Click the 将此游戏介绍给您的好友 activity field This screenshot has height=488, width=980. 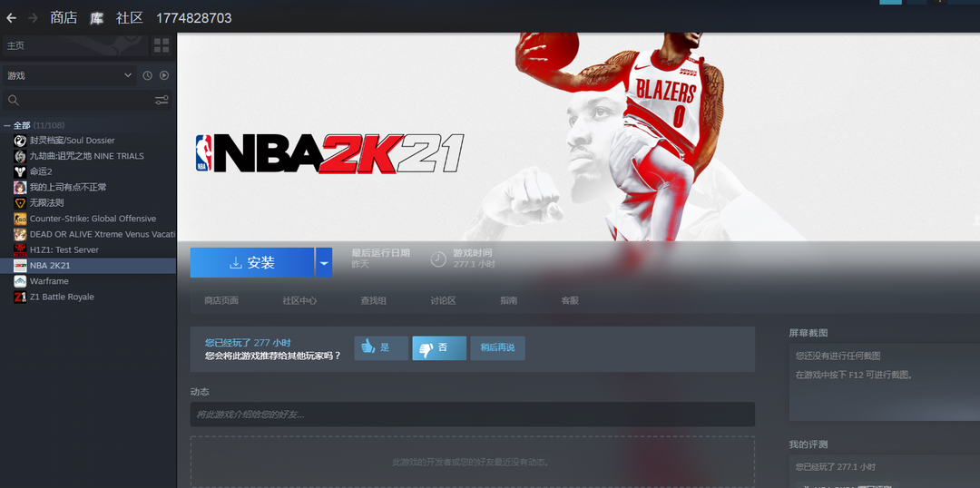pos(473,415)
